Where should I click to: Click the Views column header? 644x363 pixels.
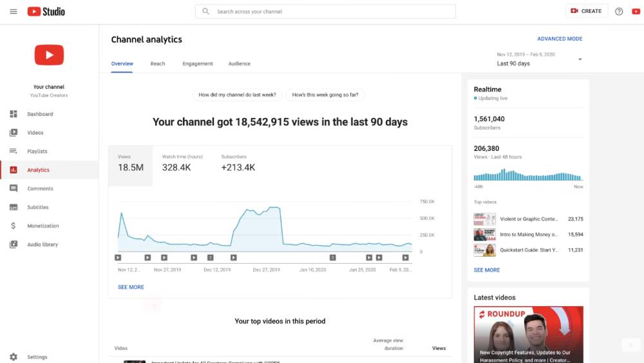pos(439,348)
